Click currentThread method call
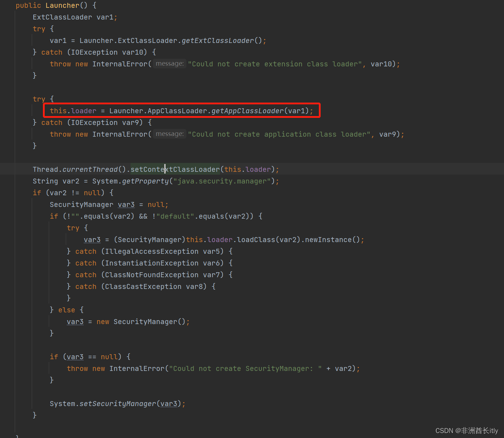 tap(90, 169)
